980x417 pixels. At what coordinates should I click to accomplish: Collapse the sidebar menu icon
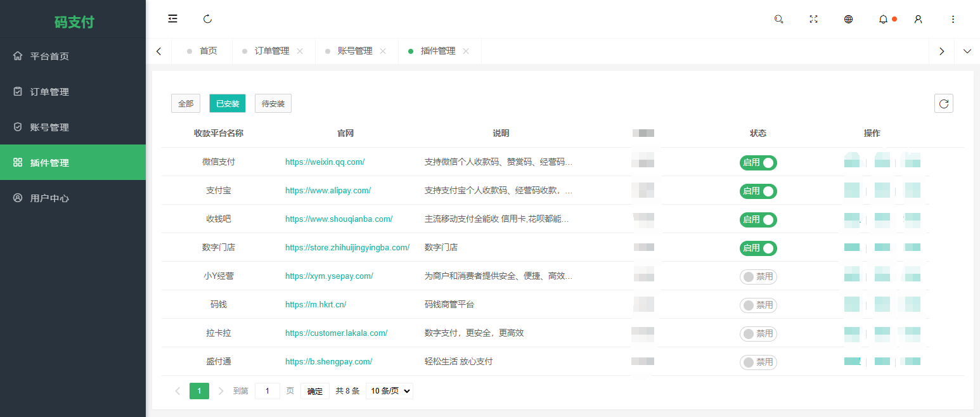(x=172, y=19)
